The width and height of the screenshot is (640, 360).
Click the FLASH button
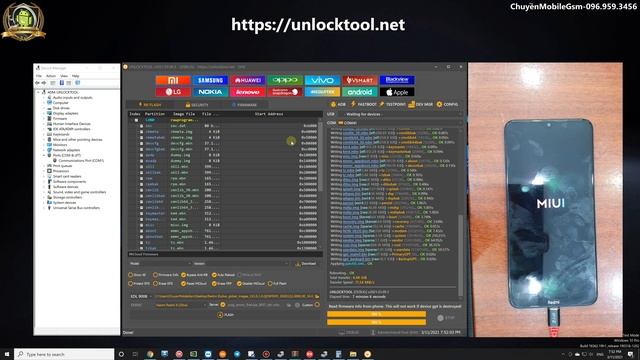click(x=226, y=315)
